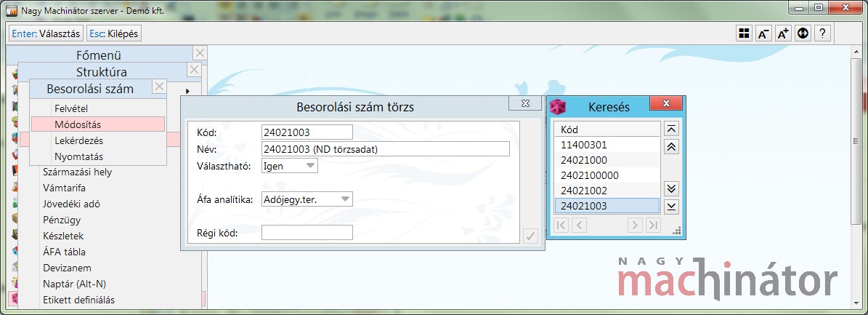Open Devizanem menu item
This screenshot has height=315, width=868.
click(67, 268)
